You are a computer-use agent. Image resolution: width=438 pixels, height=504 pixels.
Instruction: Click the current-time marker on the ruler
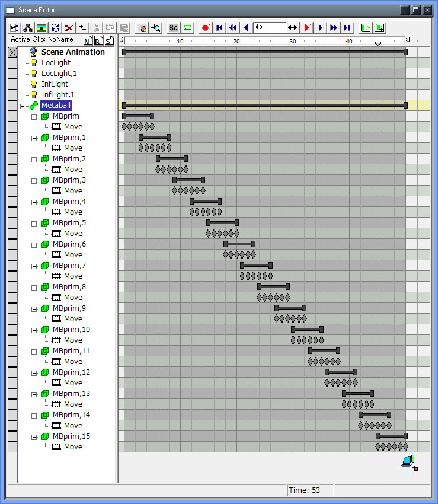pos(378,43)
